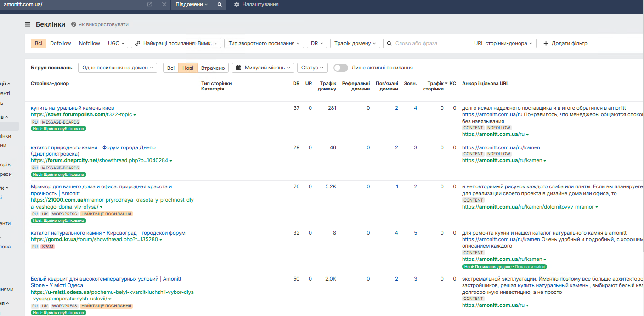Select the Dofollow filter option
The width and height of the screenshot is (644, 316).
point(61,43)
